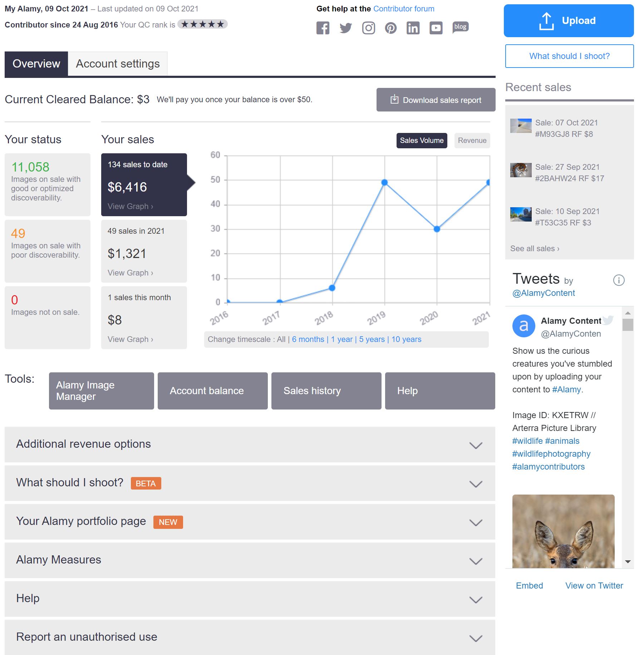Select the Pinterest icon
The width and height of the screenshot is (644, 655).
point(391,28)
